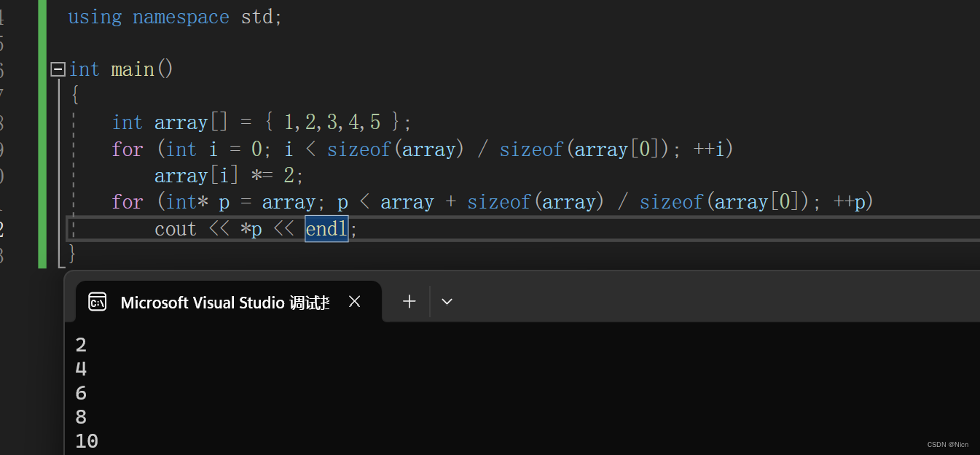Click line number 12 in the margin
Screen dimensions: 980x455
point(4,228)
